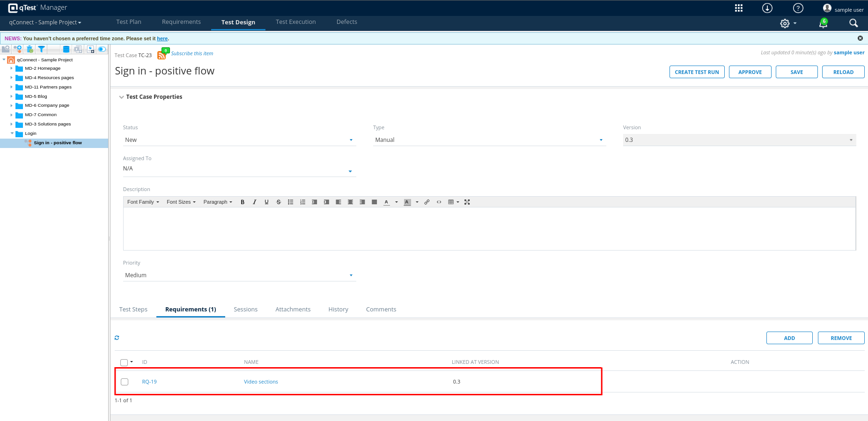This screenshot has width=868, height=421.
Task: Open the Status dropdown showing New
Action: [239, 140]
